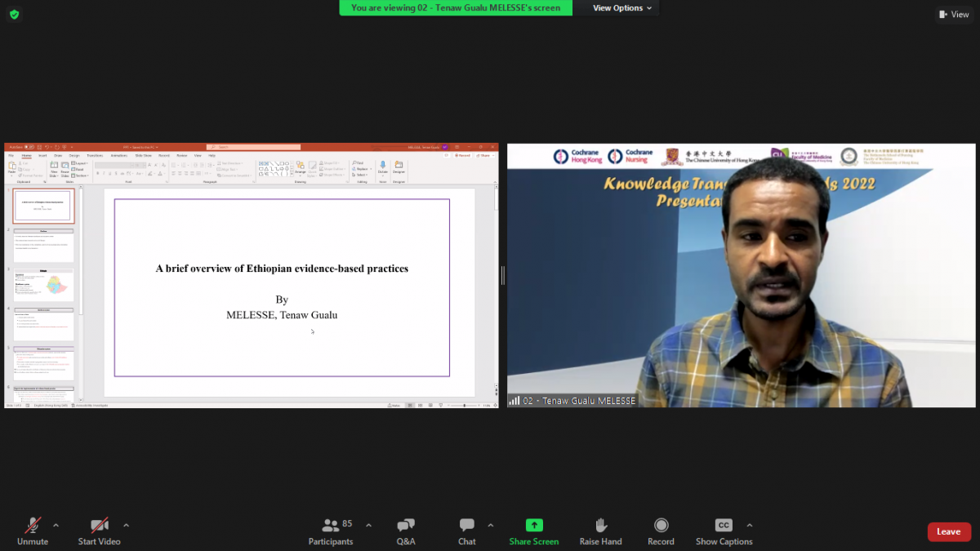The image size is (980, 551).
Task: Select the speaker video tile
Action: click(x=741, y=275)
